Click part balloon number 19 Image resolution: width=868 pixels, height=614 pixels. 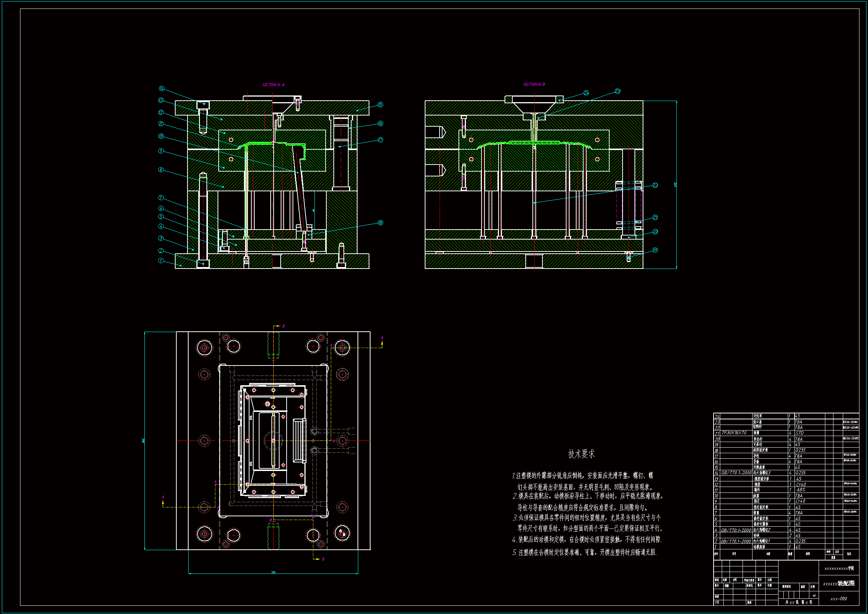pyautogui.click(x=655, y=250)
